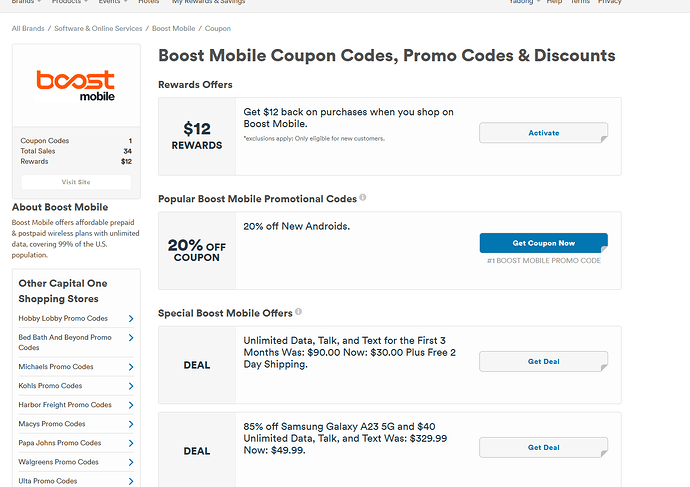The width and height of the screenshot is (690, 487).
Task: Click chevron next to Papa Johns Promo Codes
Action: point(131,443)
